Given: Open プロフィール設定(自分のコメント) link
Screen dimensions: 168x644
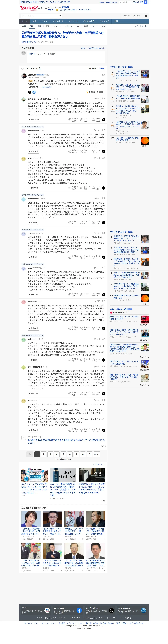Looking at the screenshot, I should [x=93, y=48].
